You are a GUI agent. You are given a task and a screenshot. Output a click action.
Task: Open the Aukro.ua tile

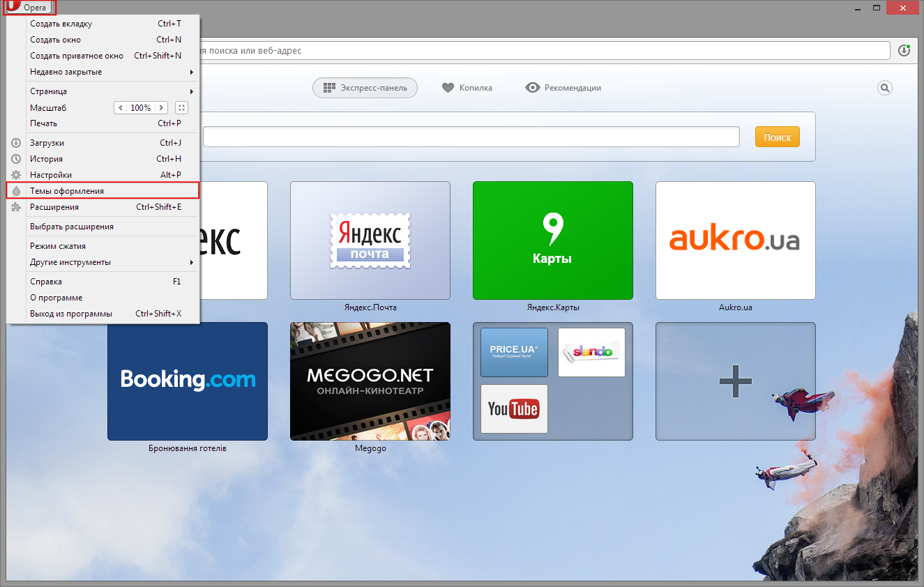736,241
